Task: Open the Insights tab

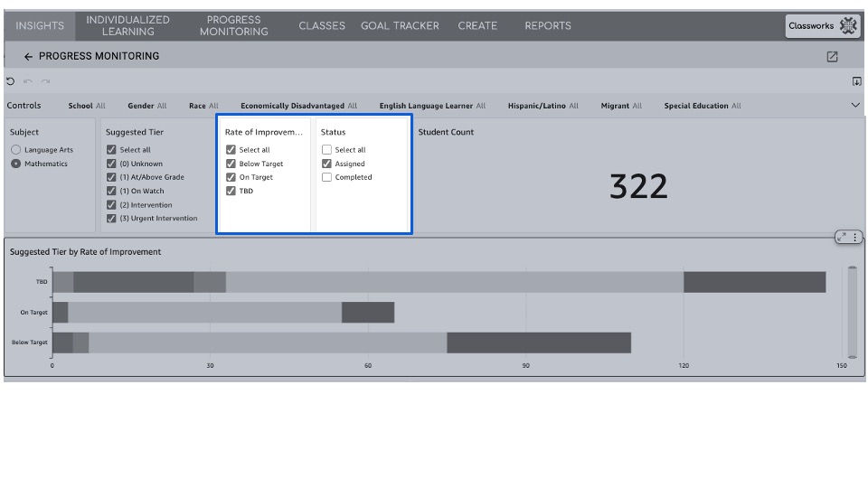Action: [x=40, y=25]
